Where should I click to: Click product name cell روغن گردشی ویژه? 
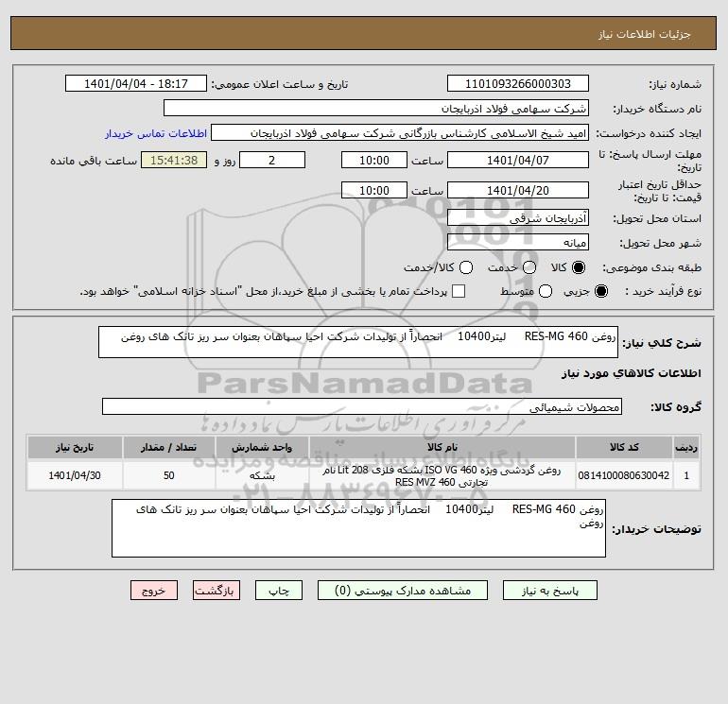pos(442,475)
